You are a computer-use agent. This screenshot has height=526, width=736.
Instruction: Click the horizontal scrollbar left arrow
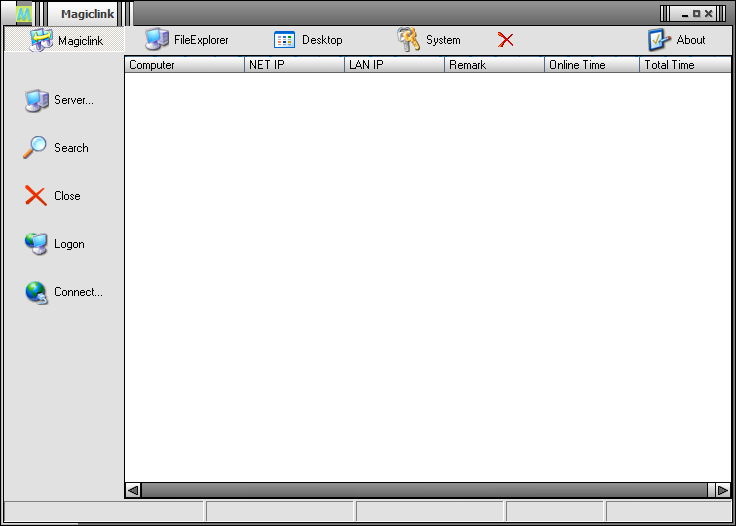pos(133,490)
